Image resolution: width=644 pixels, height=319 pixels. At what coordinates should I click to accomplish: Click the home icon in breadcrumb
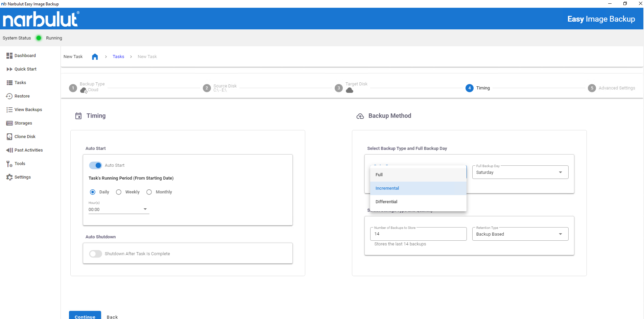pyautogui.click(x=95, y=57)
